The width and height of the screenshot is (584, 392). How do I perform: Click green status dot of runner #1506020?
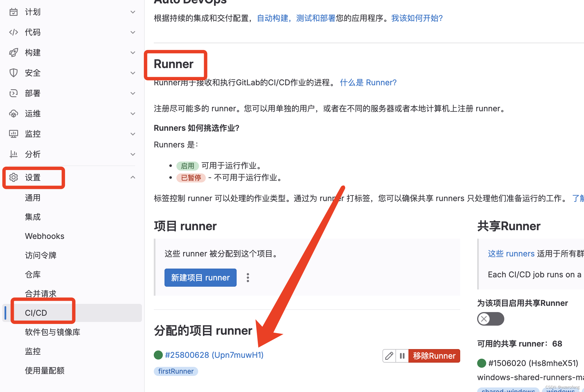[482, 363]
